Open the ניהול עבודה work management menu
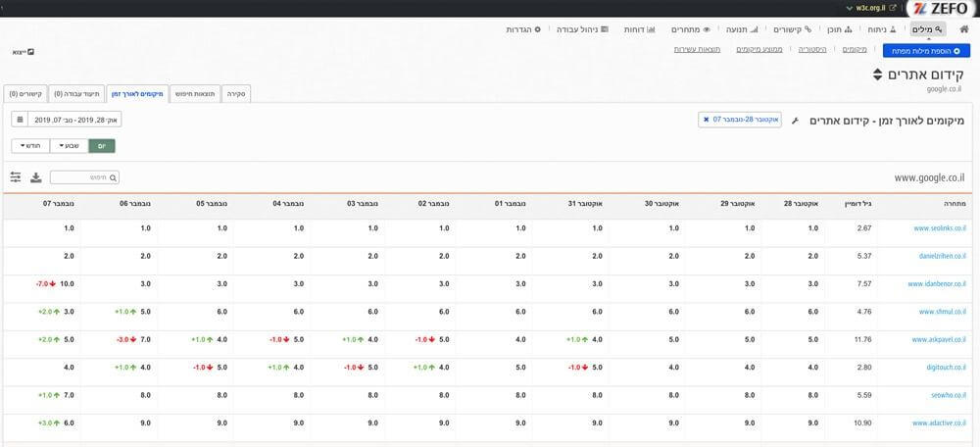This screenshot has width=980, height=447. click(582, 29)
